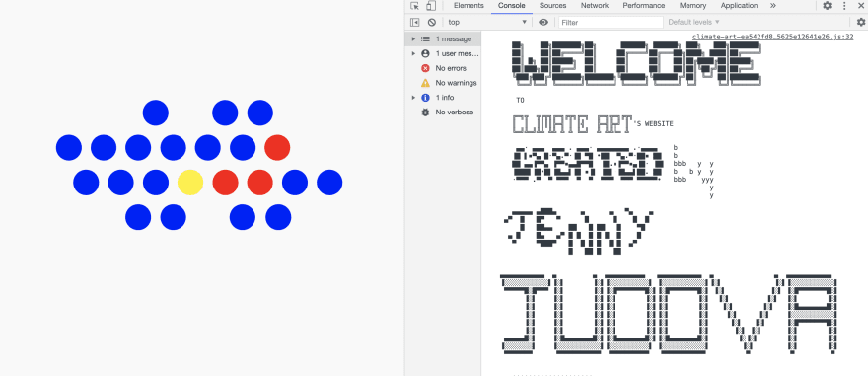Image resolution: width=868 pixels, height=376 pixels.
Task: Open DevTools settings gear icon
Action: pos(827,6)
